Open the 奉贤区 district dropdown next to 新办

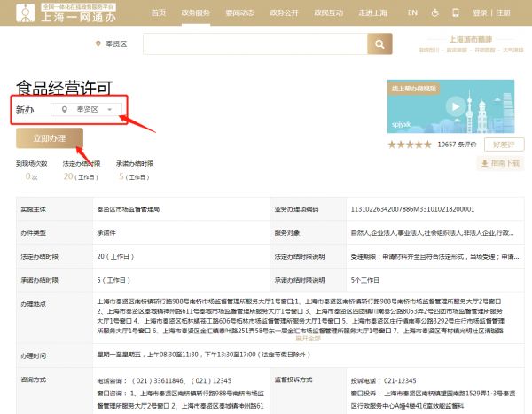pyautogui.click(x=87, y=110)
